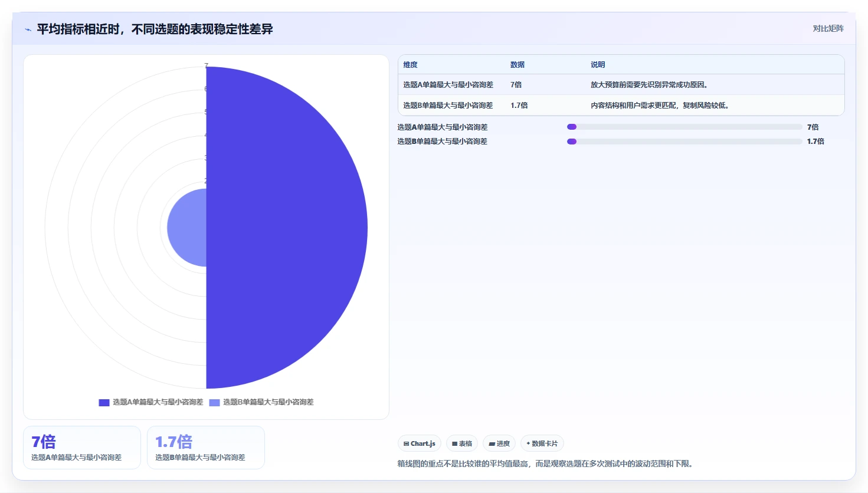Click the 维度 column header
This screenshot has width=868, height=493.
410,65
